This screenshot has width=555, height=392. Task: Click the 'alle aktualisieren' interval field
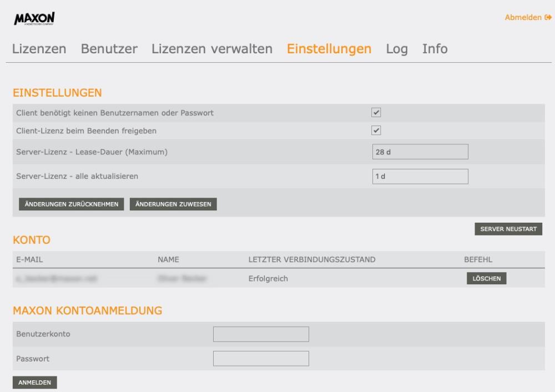click(x=420, y=177)
